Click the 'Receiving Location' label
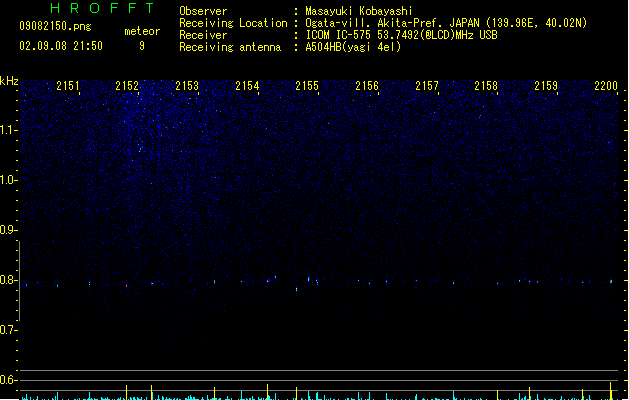The height and width of the screenshot is (400, 629). [233, 23]
